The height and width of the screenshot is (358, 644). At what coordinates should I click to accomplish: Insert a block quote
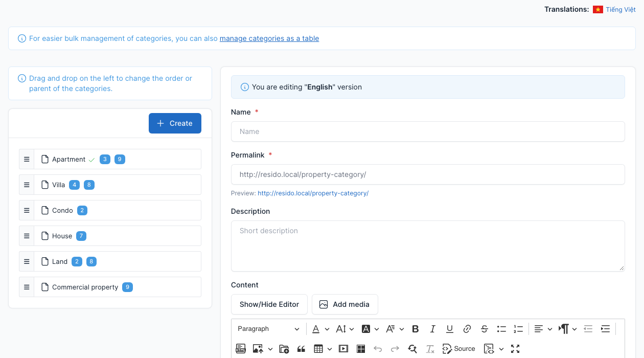pos(301,349)
